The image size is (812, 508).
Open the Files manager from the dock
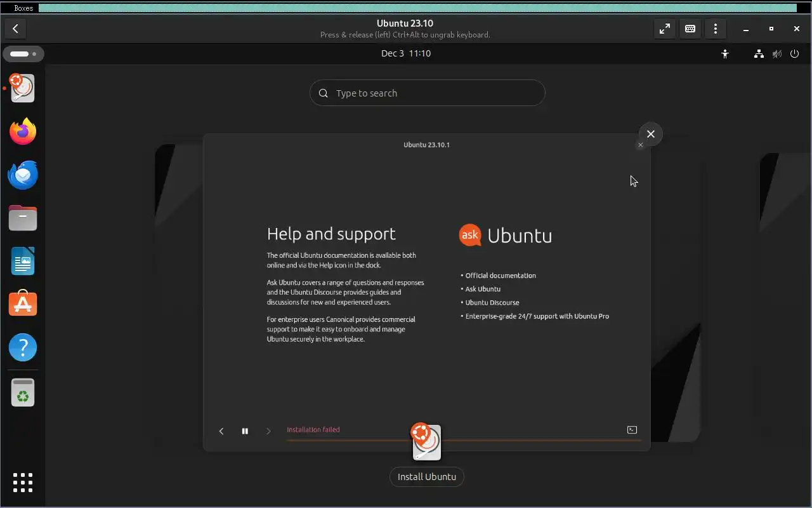[x=23, y=218]
